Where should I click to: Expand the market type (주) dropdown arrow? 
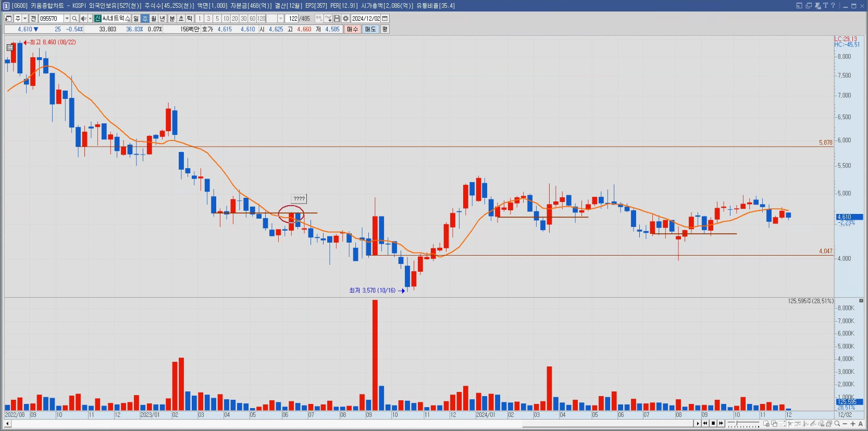[25, 19]
